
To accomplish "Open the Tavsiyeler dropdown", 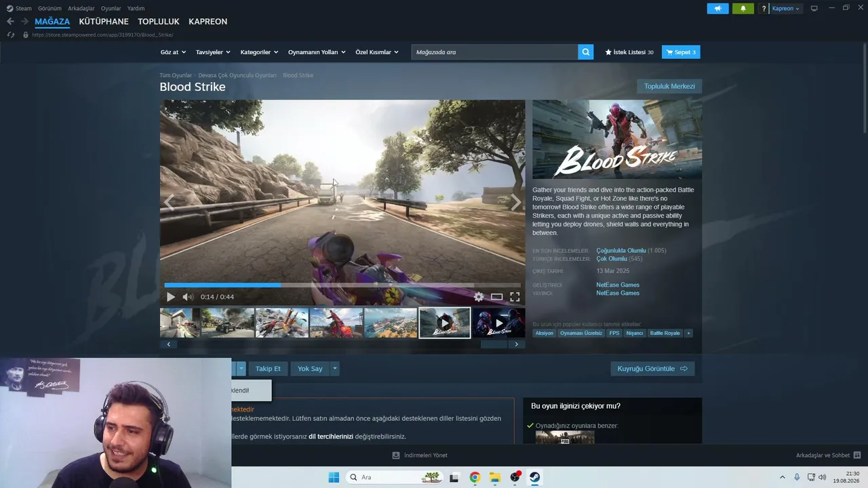I will click(213, 52).
